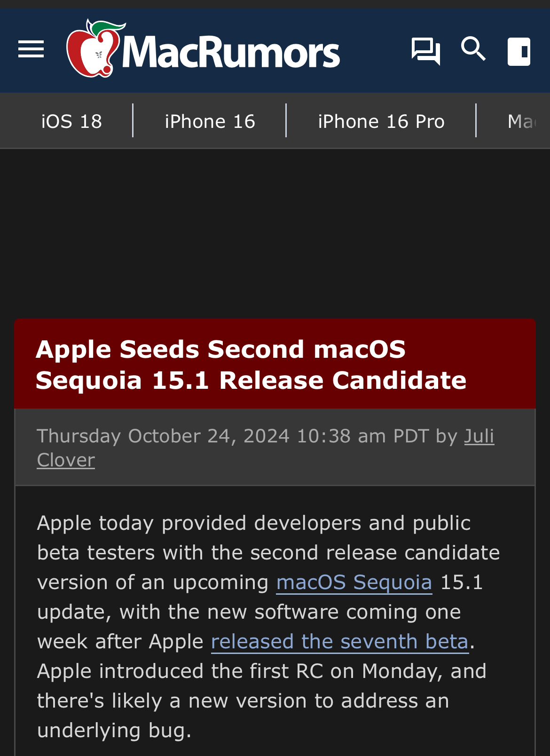Open the macOS Sequoia 15.1 article headline
Image resolution: width=550 pixels, height=756 pixels.
pos(251,364)
